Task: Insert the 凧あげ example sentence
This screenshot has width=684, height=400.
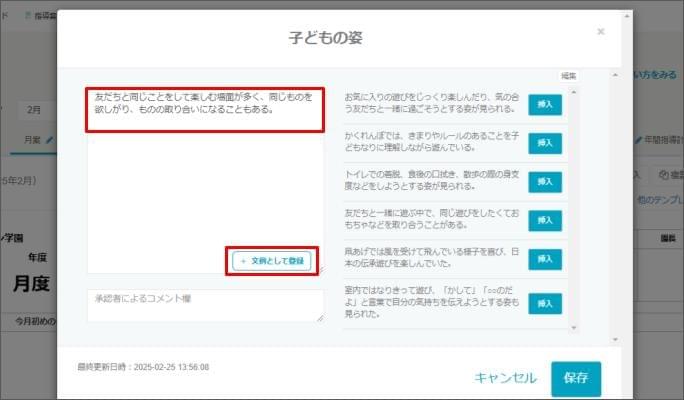Action: tap(545, 260)
